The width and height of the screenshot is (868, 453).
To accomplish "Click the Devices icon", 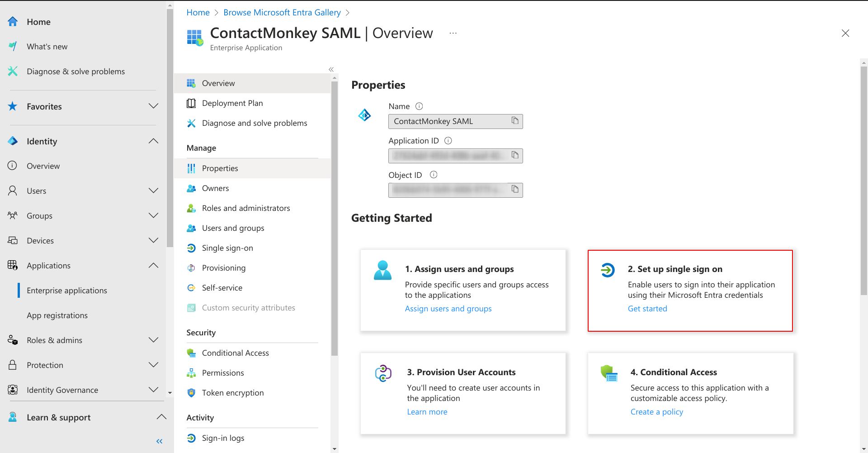I will 13,241.
